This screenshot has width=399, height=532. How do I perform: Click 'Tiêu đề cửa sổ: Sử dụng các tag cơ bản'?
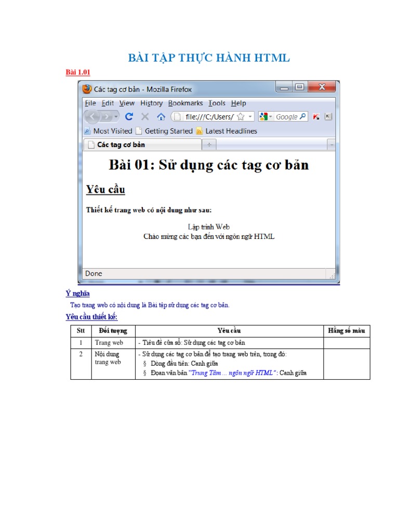tap(194, 343)
